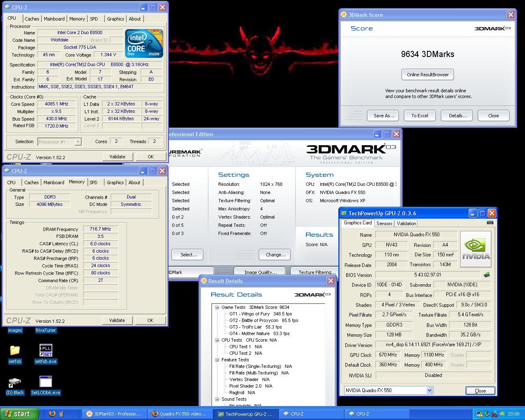The image size is (525, 420).
Task: Open Mainboard tab in top CPU-Z window
Action: pyautogui.click(x=54, y=19)
